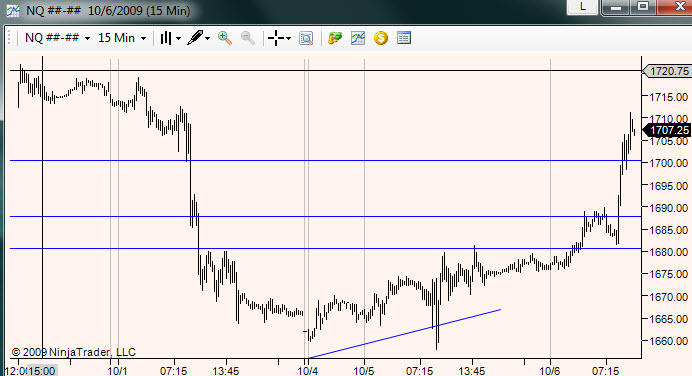Open the data box table icon
The width and height of the screenshot is (692, 376).
(x=404, y=38)
